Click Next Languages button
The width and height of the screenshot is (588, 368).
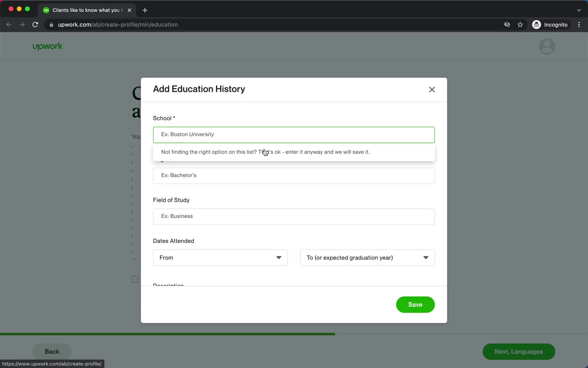518,351
